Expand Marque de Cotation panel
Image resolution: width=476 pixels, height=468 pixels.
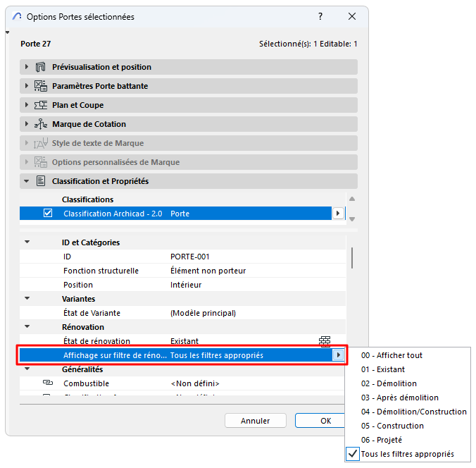tap(27, 124)
